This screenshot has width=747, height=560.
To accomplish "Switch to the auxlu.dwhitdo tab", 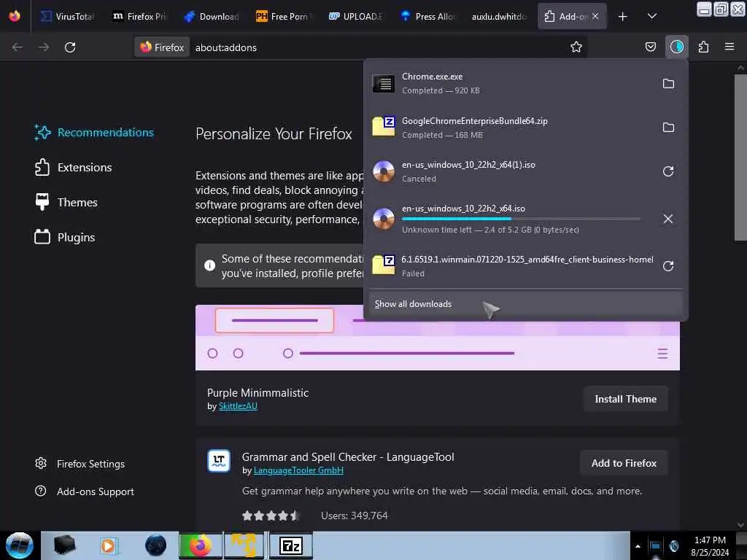I will (499, 17).
